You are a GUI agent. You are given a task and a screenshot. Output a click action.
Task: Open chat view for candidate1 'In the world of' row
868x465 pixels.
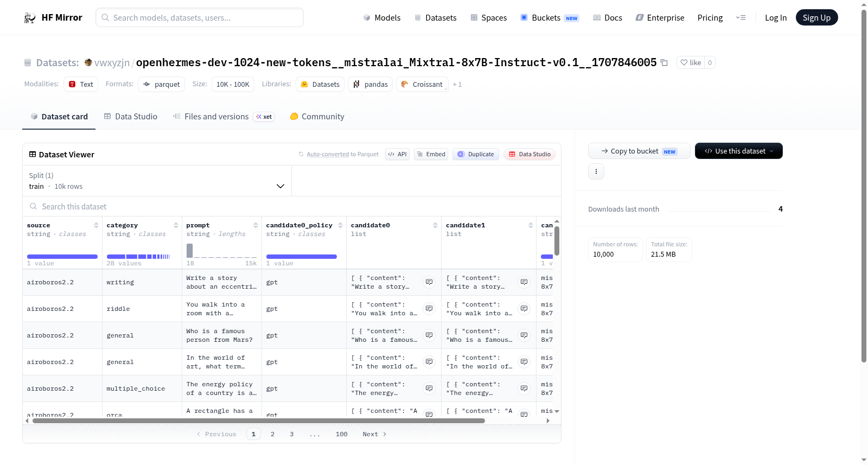tap(524, 362)
